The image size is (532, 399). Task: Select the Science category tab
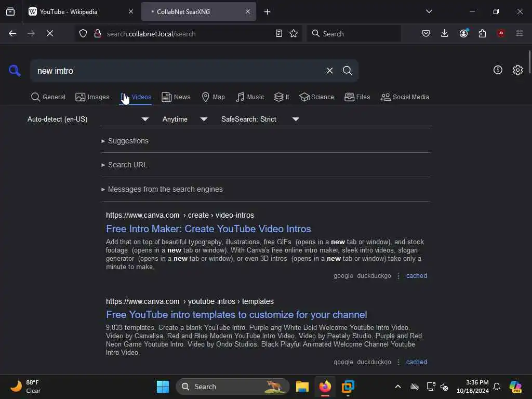pyautogui.click(x=316, y=97)
